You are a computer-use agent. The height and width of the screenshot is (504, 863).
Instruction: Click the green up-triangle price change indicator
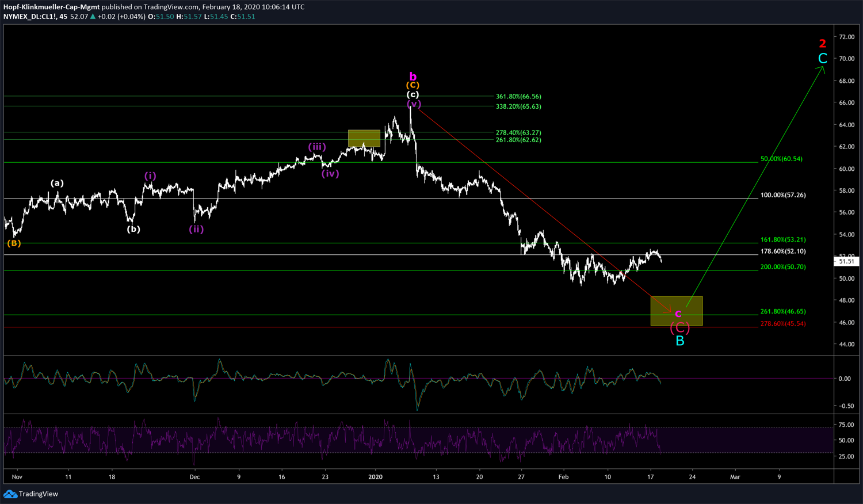point(93,17)
